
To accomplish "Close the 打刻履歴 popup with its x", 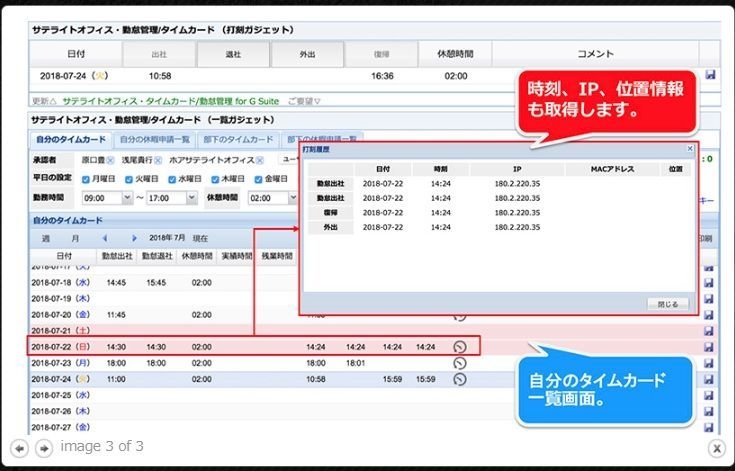I will click(x=690, y=149).
